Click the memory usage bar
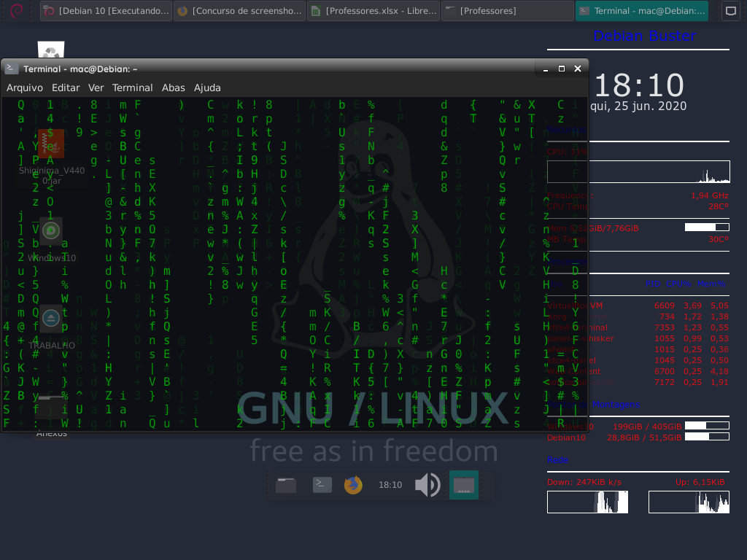This screenshot has width=747, height=560. pos(707,227)
